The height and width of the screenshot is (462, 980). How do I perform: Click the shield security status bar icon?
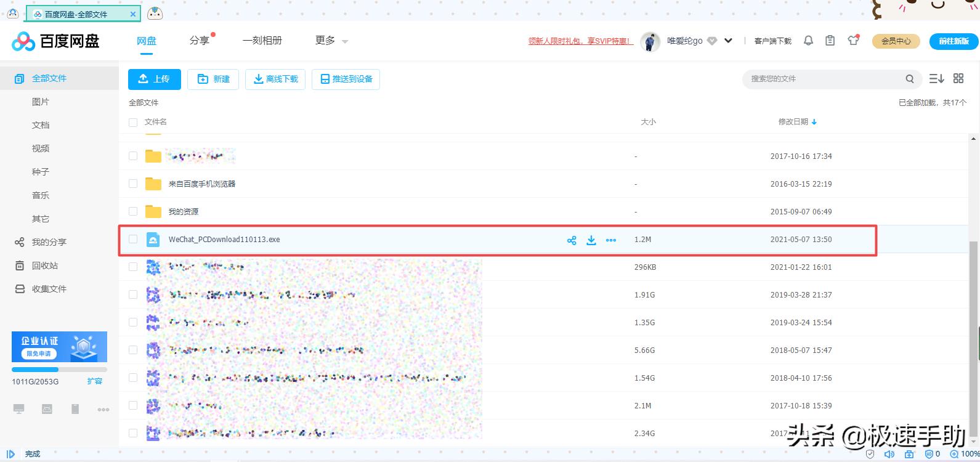click(870, 455)
